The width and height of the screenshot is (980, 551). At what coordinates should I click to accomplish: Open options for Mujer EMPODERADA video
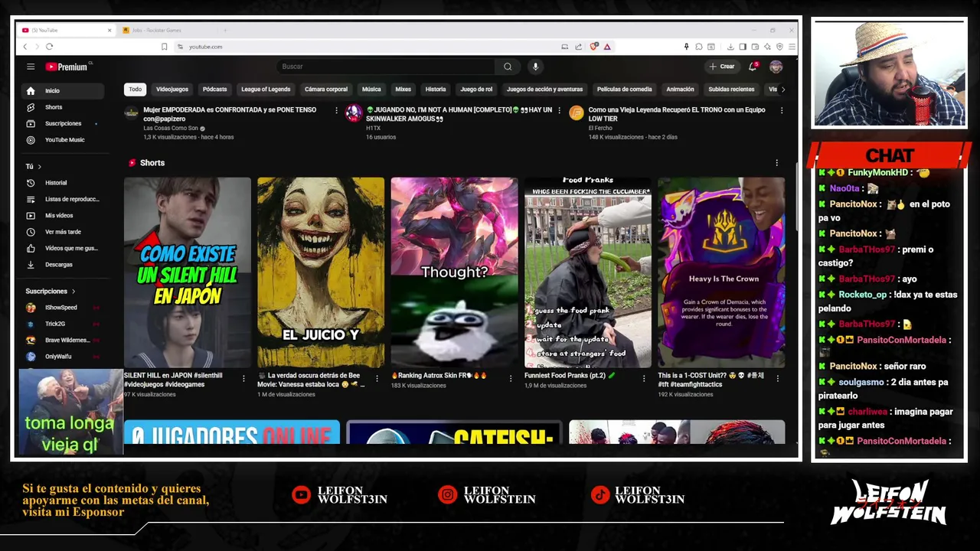point(336,111)
